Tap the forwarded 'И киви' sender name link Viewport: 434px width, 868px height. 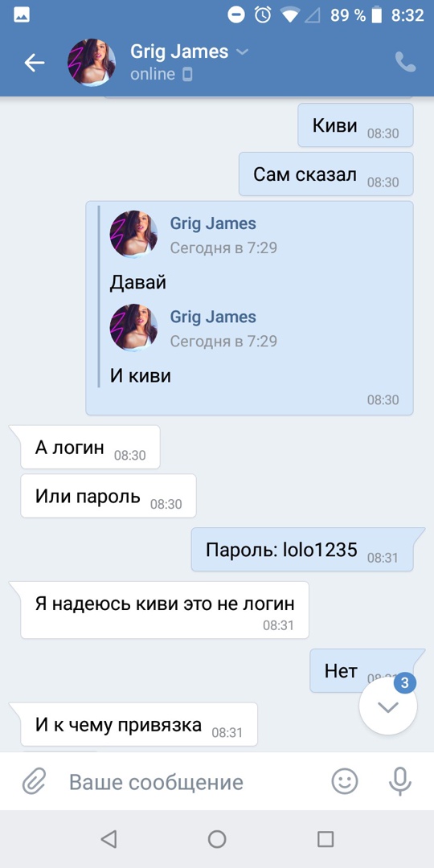click(x=212, y=317)
